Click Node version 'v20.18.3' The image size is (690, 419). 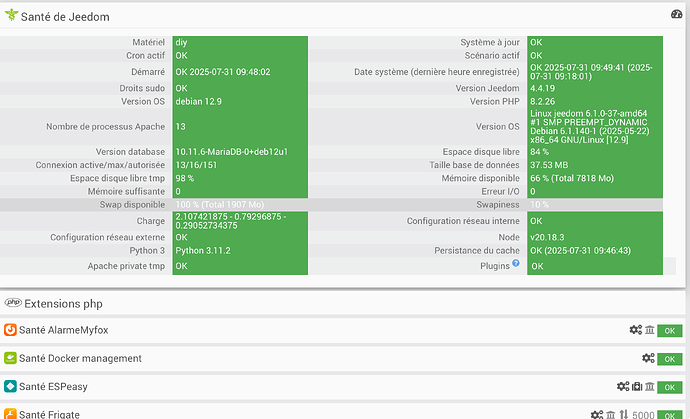coord(547,237)
